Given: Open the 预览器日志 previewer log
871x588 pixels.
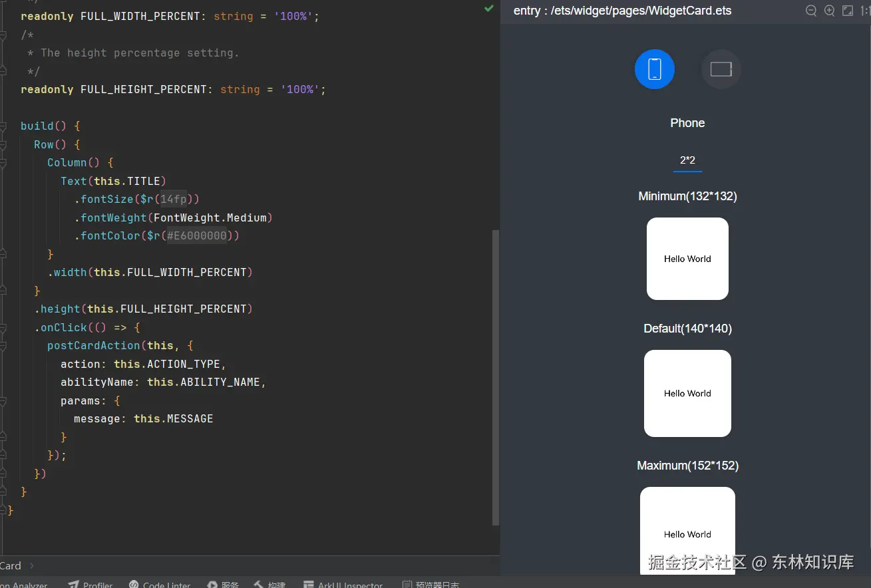Looking at the screenshot, I should 431,584.
